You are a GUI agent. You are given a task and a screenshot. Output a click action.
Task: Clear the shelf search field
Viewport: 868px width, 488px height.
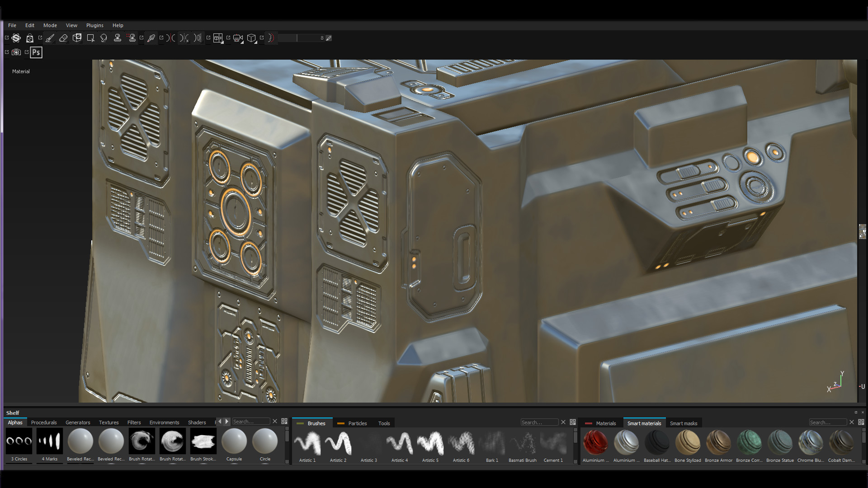(275, 421)
